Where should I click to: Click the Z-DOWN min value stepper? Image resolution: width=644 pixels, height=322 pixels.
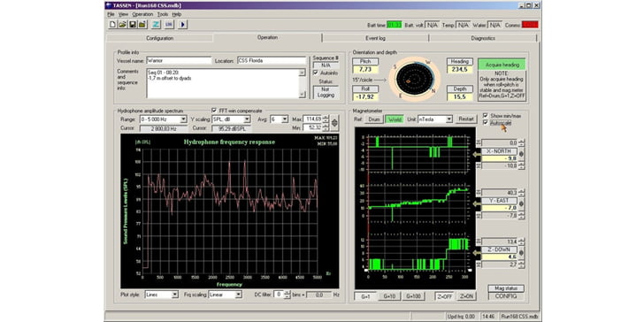click(521, 264)
